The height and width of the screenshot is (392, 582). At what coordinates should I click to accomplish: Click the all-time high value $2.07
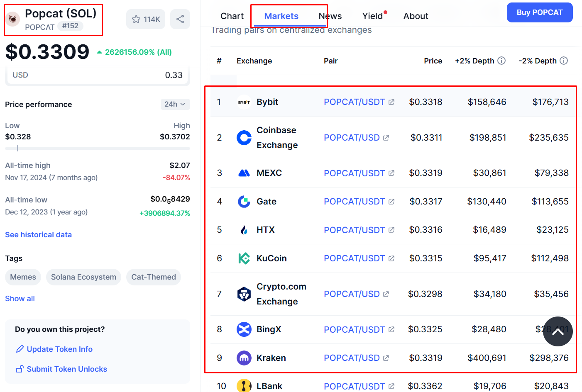[180, 166]
